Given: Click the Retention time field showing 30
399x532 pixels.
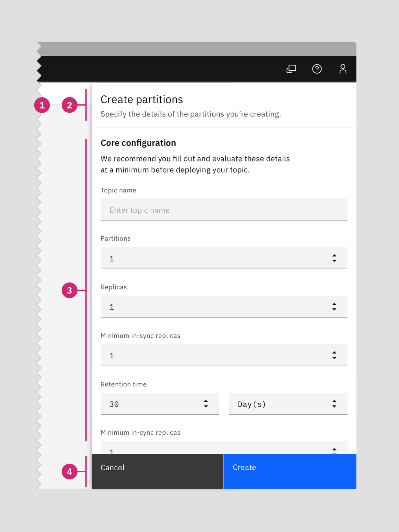Looking at the screenshot, I should 145,404.
